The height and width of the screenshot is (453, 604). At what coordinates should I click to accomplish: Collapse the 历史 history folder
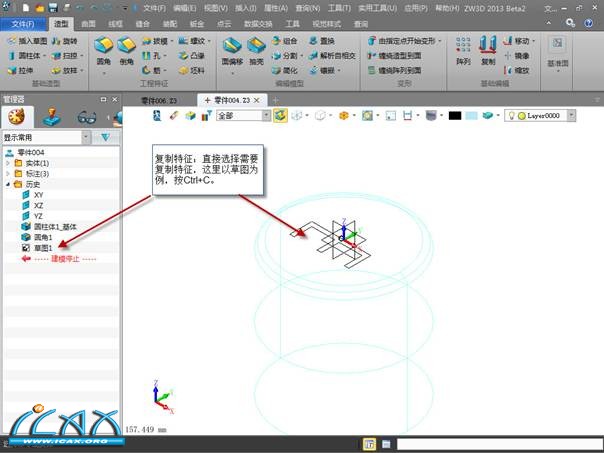(x=8, y=184)
